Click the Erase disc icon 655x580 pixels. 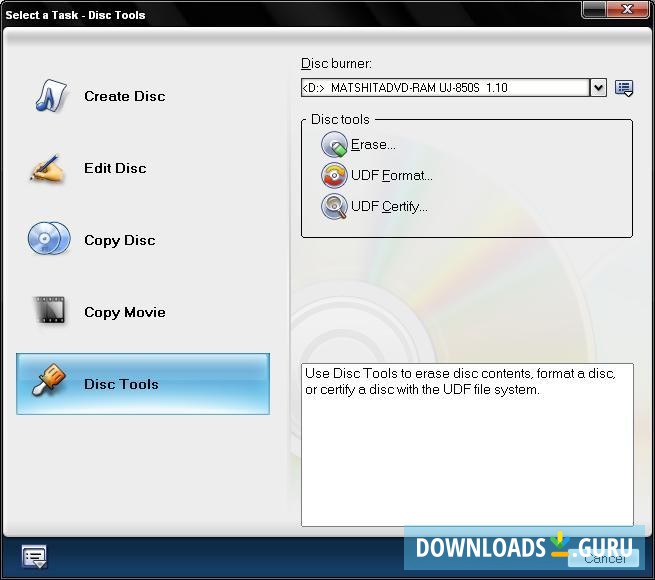334,145
